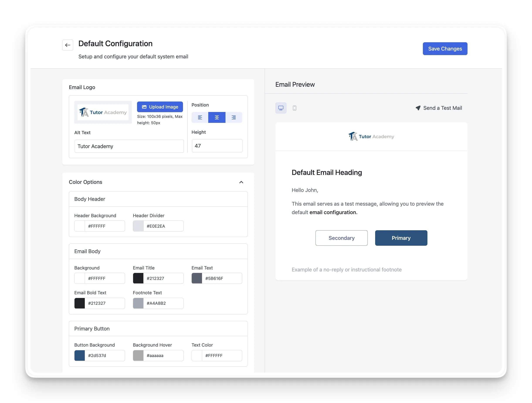
Task: Select right logo alignment
Action: (234, 117)
